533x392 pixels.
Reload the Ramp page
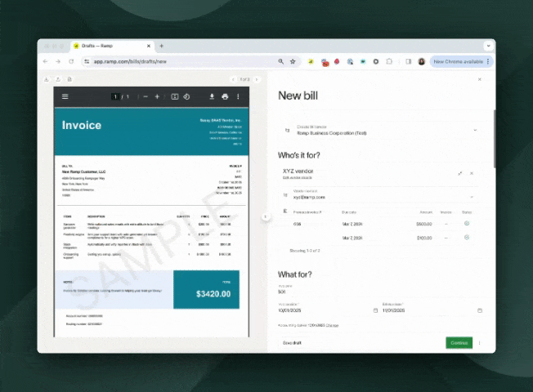pos(71,61)
